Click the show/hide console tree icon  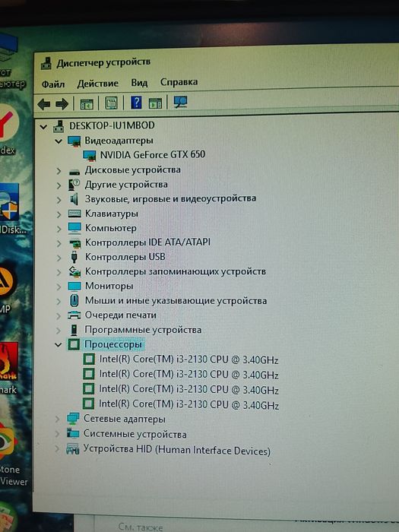(x=87, y=103)
